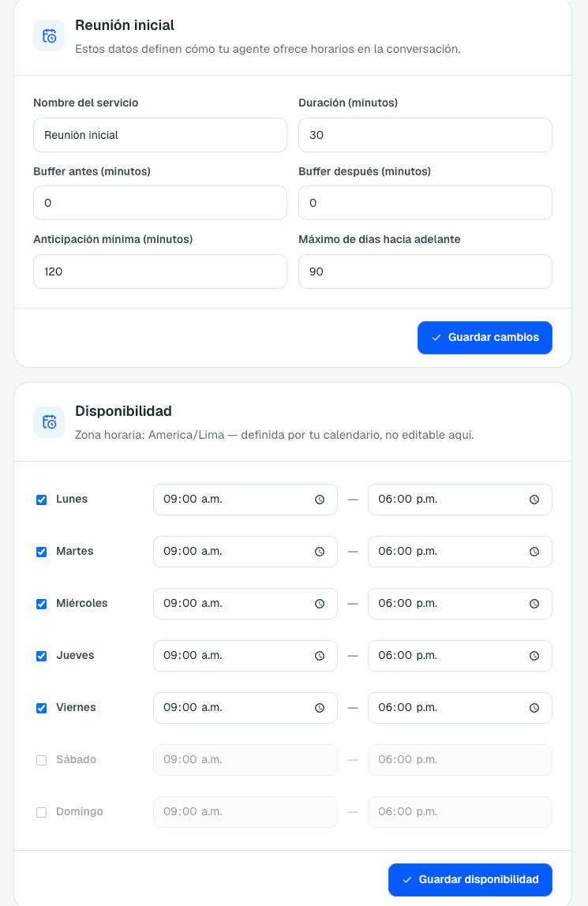
Task: Uncheck the Viernes availability checkbox
Action: [42, 708]
